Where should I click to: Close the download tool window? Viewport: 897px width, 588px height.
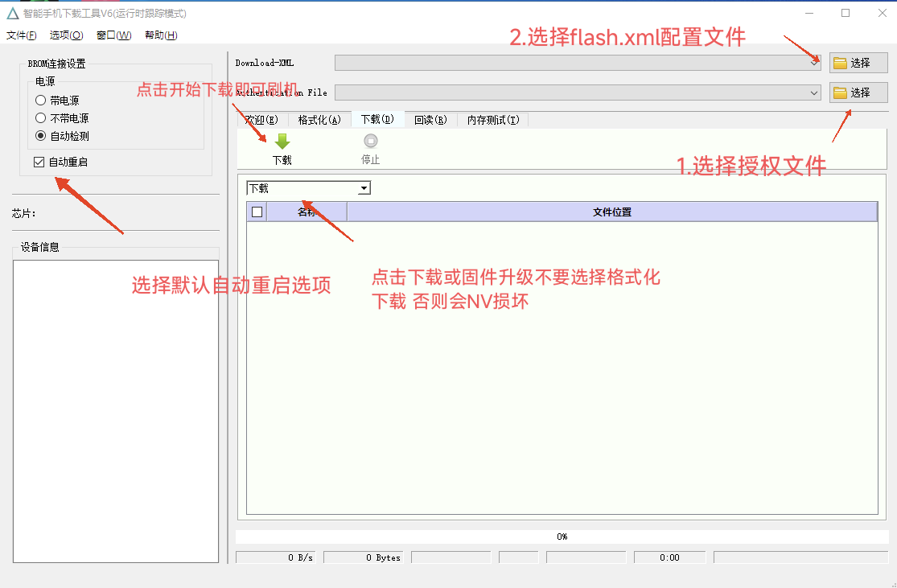[x=883, y=13]
